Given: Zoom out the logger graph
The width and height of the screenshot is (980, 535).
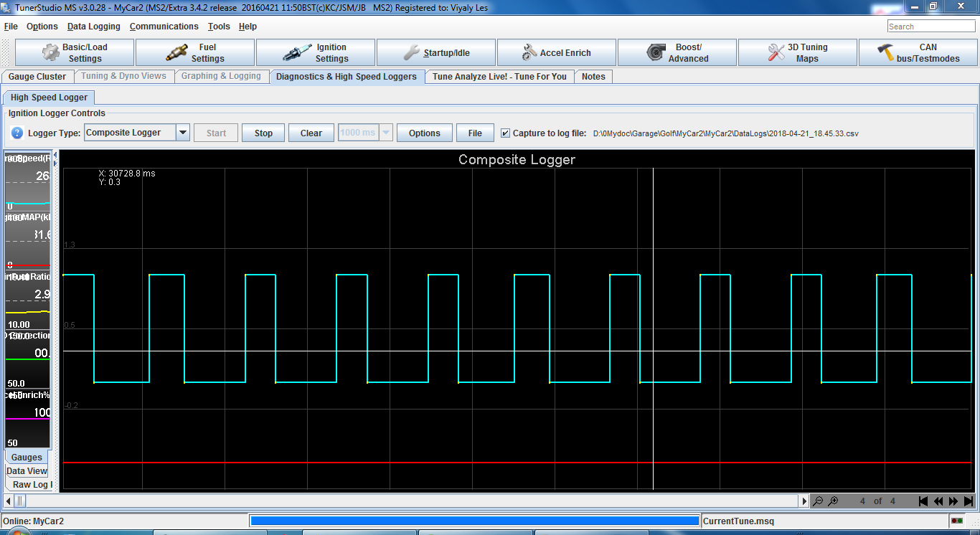Looking at the screenshot, I should [x=818, y=501].
